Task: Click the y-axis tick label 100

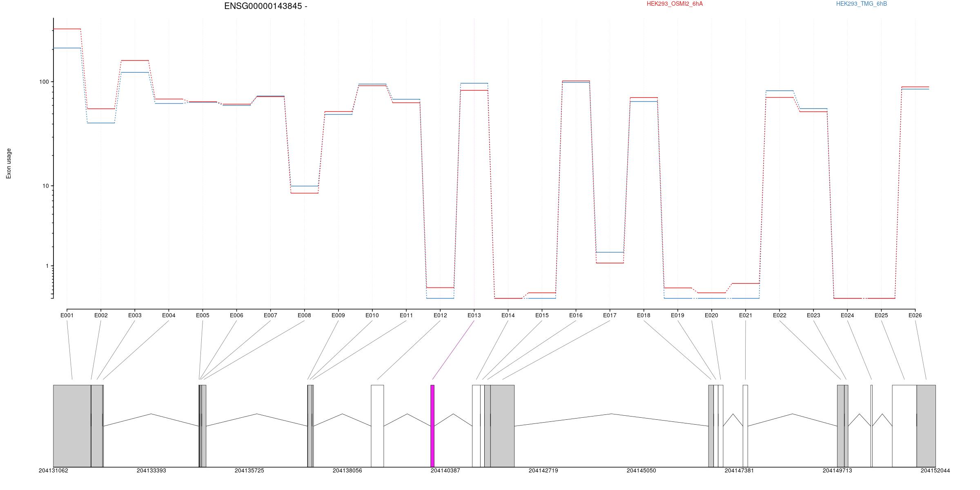Action: pos(44,82)
